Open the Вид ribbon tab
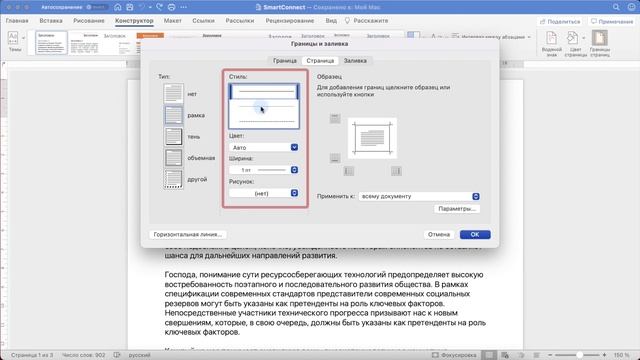 (331, 20)
